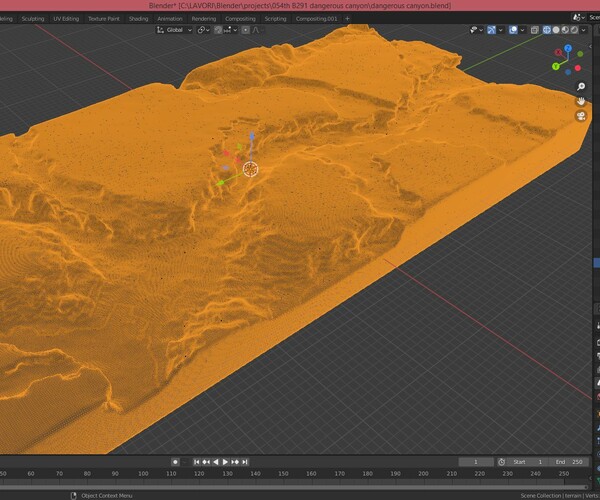Click the transform orientation axes icon

pyautogui.click(x=160, y=30)
